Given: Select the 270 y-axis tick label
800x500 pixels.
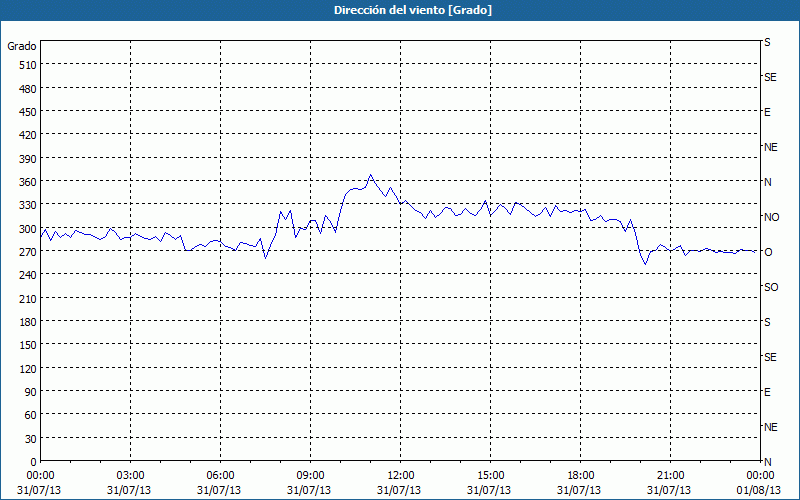Looking at the screenshot, I should point(28,252).
